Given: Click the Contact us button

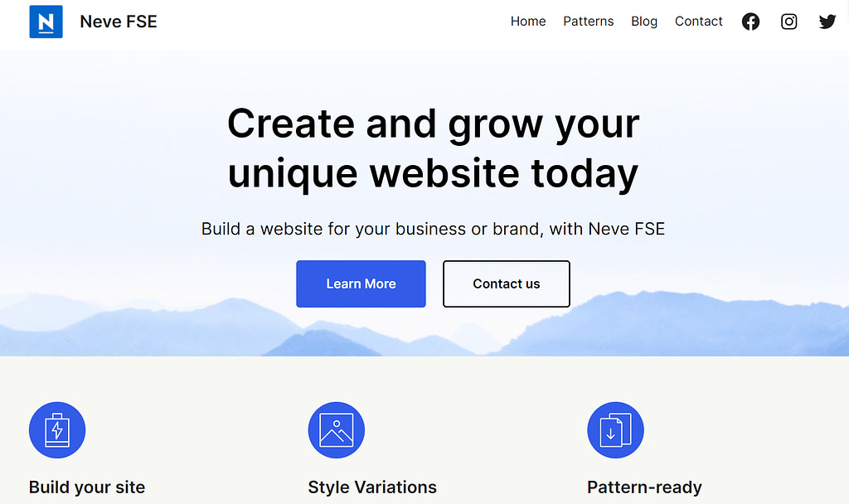Looking at the screenshot, I should [507, 283].
